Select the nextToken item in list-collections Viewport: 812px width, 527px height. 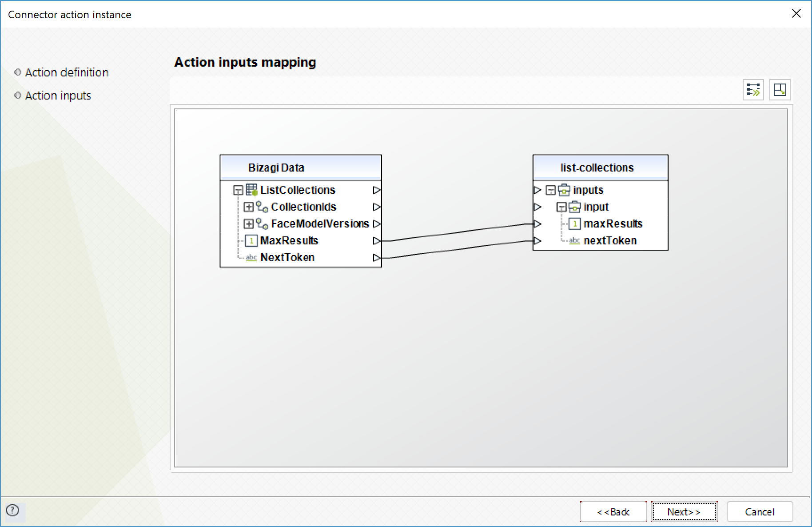pos(610,241)
